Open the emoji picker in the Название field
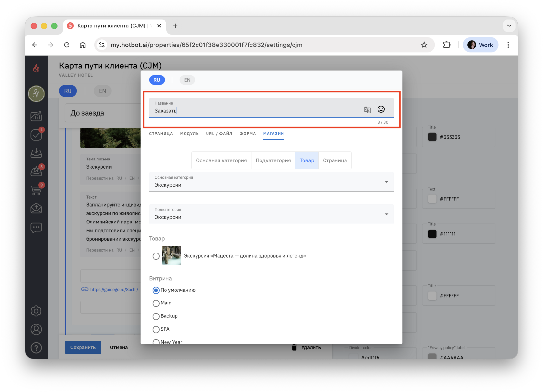Image resolution: width=543 pixels, height=392 pixels. (381, 109)
